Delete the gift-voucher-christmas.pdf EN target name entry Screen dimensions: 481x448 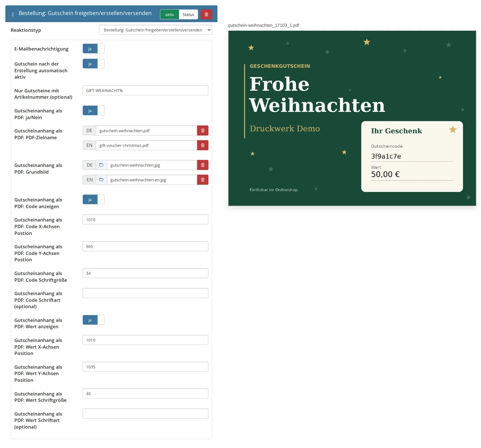tap(203, 145)
